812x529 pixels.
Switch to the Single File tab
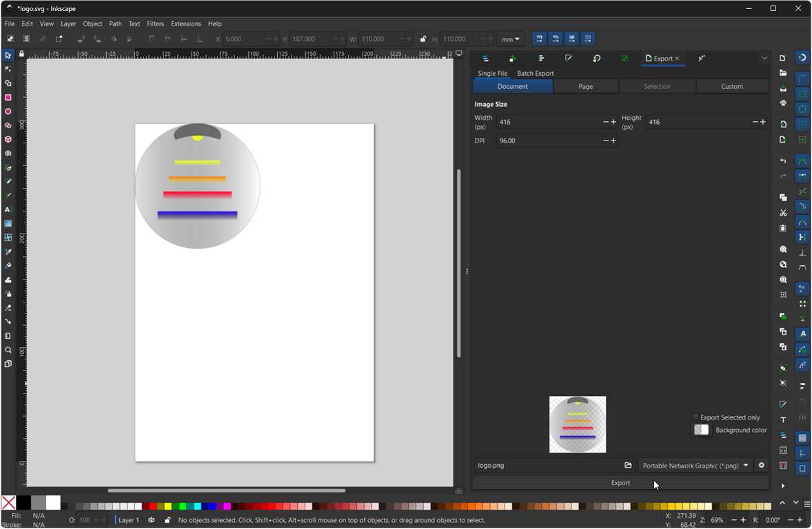click(x=492, y=73)
